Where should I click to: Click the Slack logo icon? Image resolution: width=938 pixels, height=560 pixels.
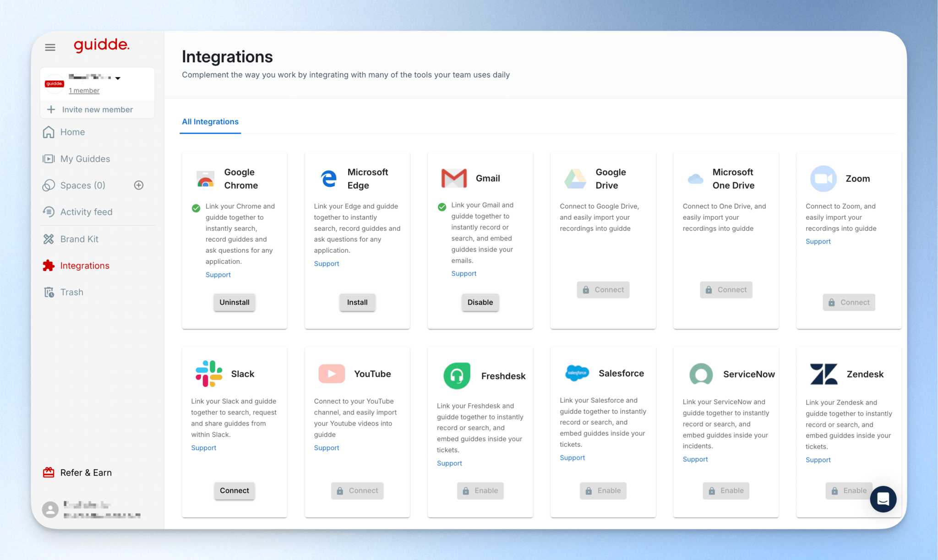point(209,374)
